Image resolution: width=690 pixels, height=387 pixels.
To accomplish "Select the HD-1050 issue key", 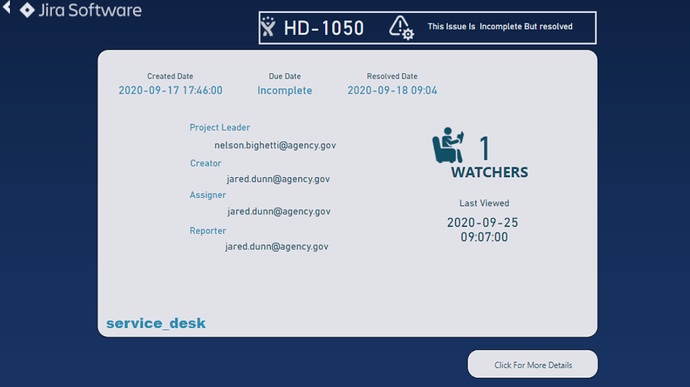I will 323,28.
